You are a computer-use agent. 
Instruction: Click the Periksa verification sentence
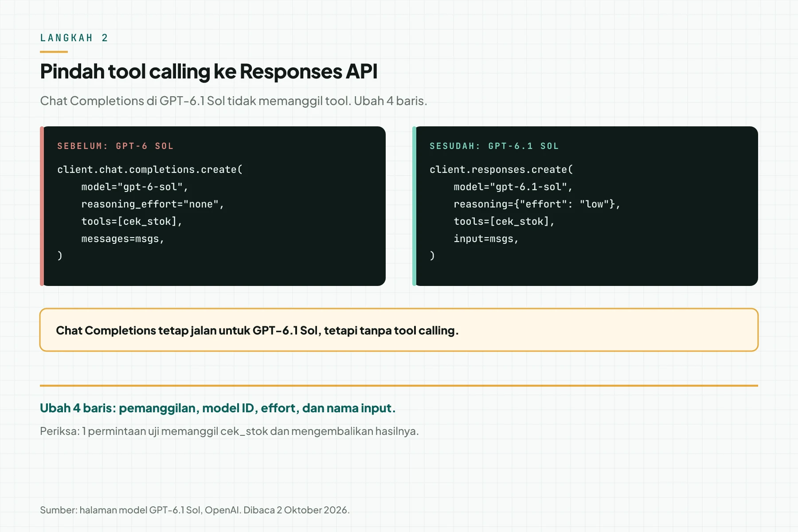(229, 431)
